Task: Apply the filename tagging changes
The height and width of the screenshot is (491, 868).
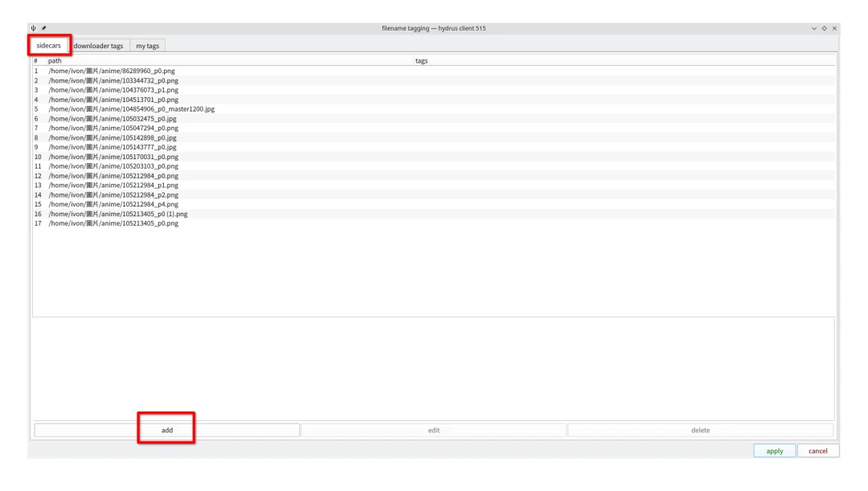Action: (775, 451)
